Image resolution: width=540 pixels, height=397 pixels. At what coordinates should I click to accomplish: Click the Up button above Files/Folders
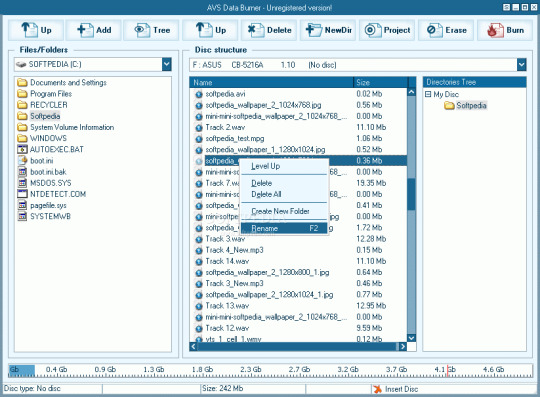[36, 30]
